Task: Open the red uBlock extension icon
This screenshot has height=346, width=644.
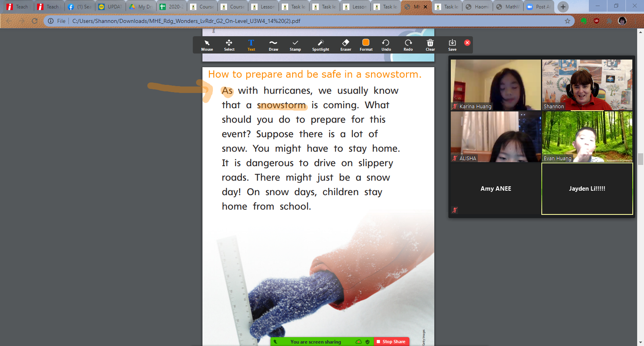Action: (x=597, y=21)
